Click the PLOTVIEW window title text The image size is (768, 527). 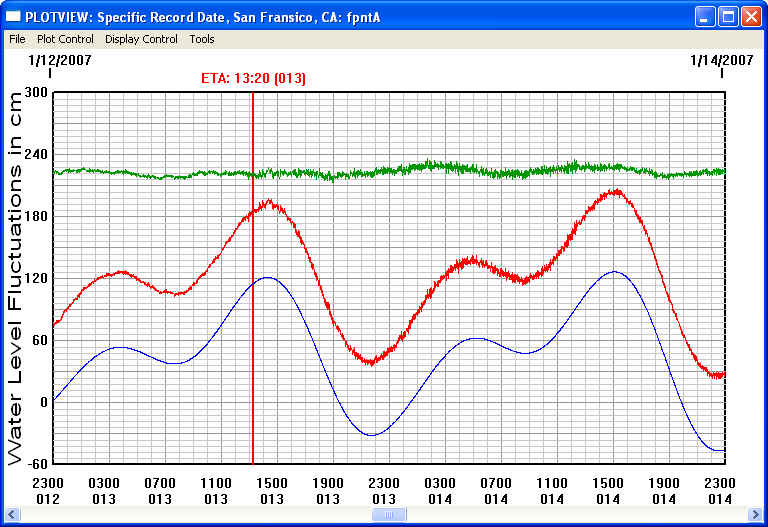tap(203, 18)
